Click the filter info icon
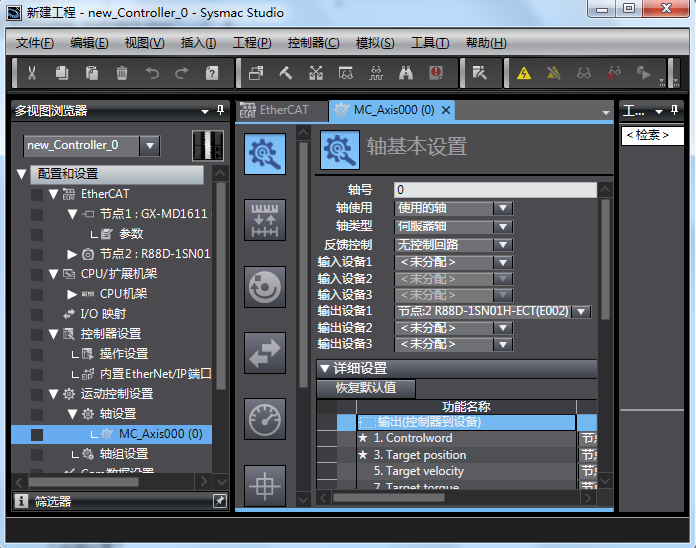Viewport: 696px width, 548px height. click(x=21, y=501)
